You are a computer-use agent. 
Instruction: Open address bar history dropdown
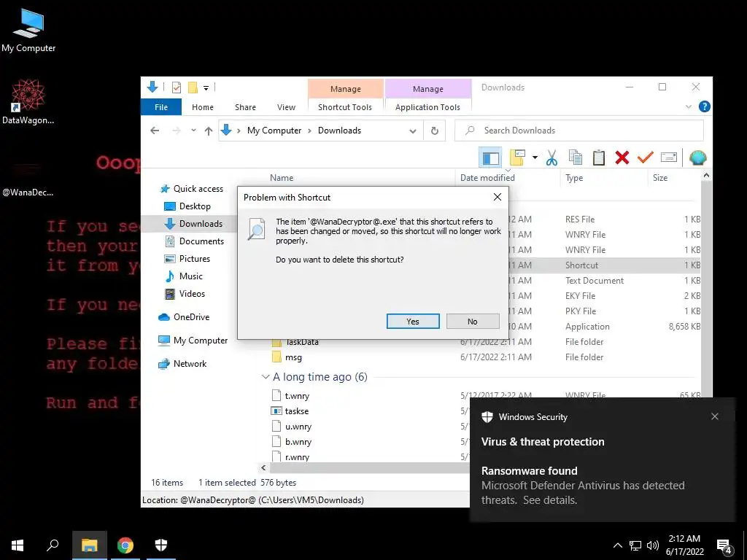(413, 131)
